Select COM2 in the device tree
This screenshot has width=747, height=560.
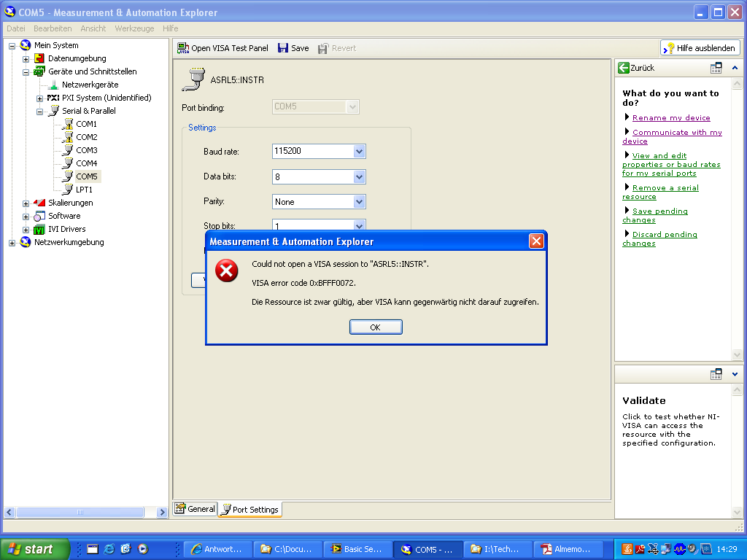tap(86, 137)
